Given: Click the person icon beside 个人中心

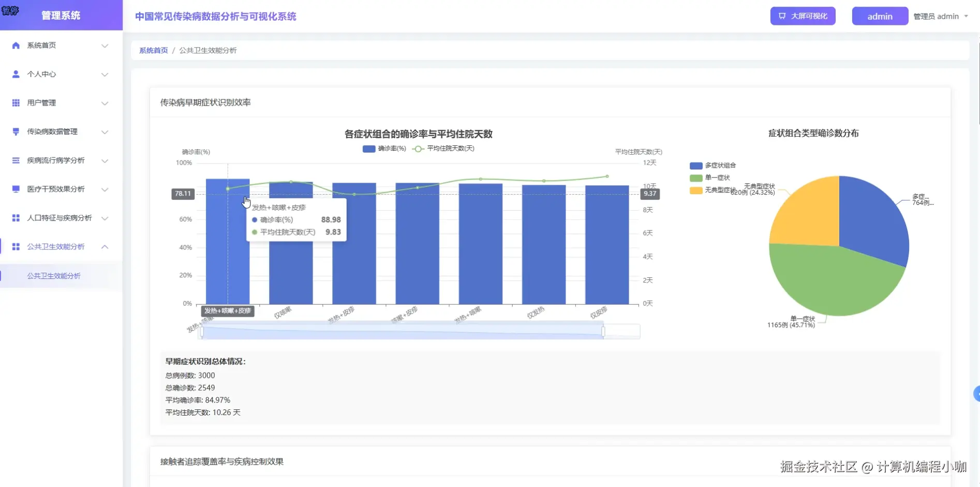Looking at the screenshot, I should 16,74.
